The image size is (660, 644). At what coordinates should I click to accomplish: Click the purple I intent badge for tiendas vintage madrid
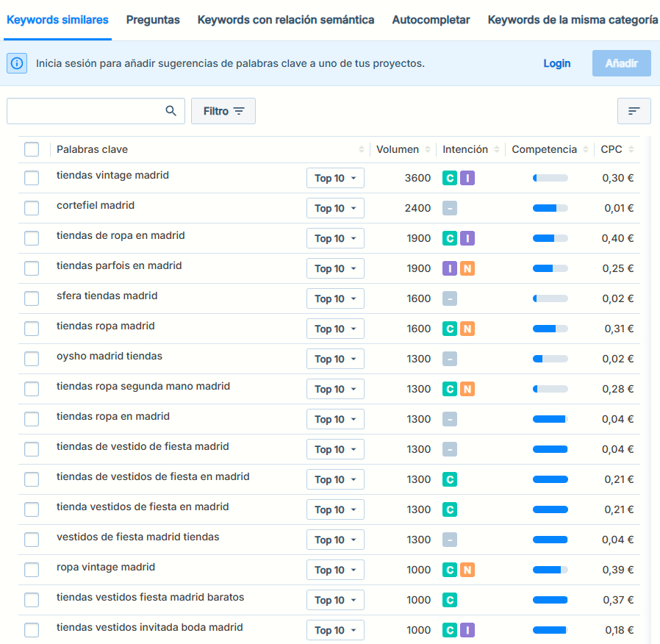(467, 178)
